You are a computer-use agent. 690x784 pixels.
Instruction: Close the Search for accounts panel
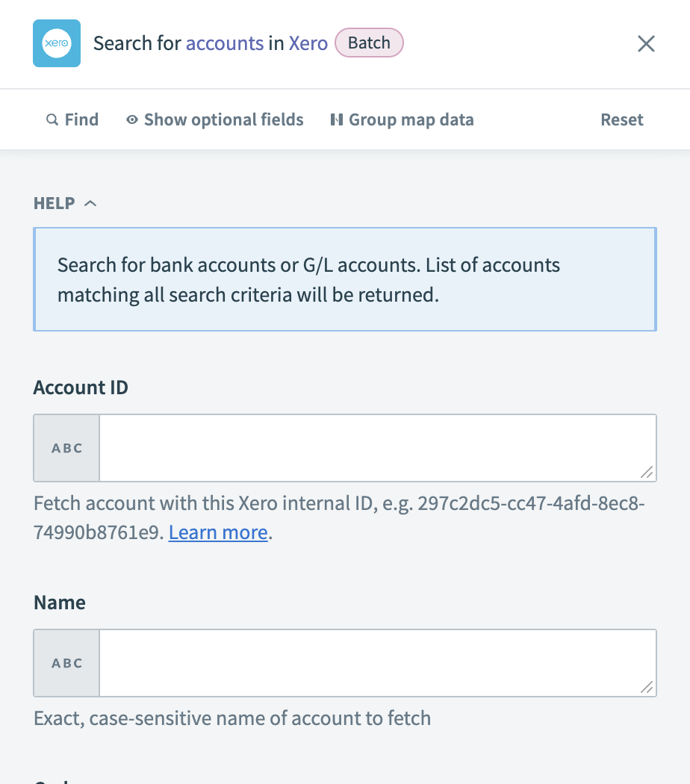[x=646, y=43]
